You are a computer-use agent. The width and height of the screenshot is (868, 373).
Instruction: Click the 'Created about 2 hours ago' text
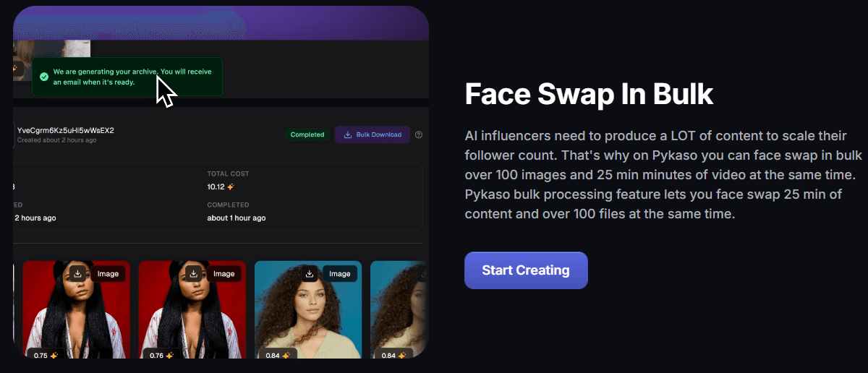point(57,140)
